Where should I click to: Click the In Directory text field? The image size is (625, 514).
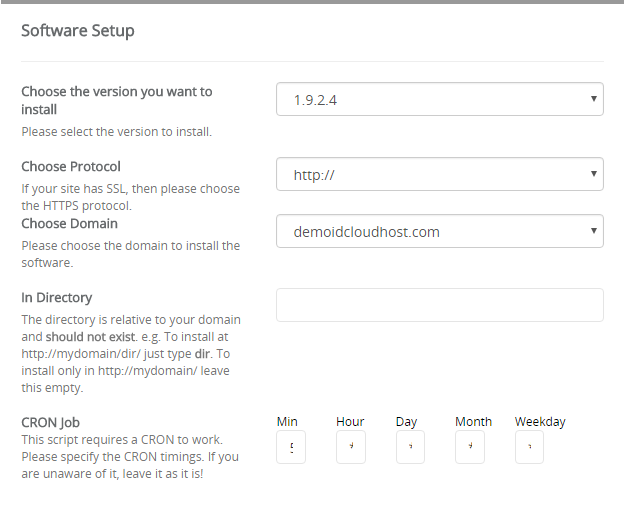tap(439, 305)
